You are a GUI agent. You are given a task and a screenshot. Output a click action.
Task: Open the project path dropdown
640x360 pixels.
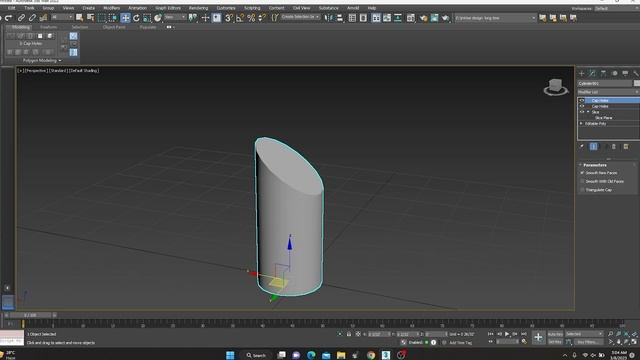[x=495, y=18]
